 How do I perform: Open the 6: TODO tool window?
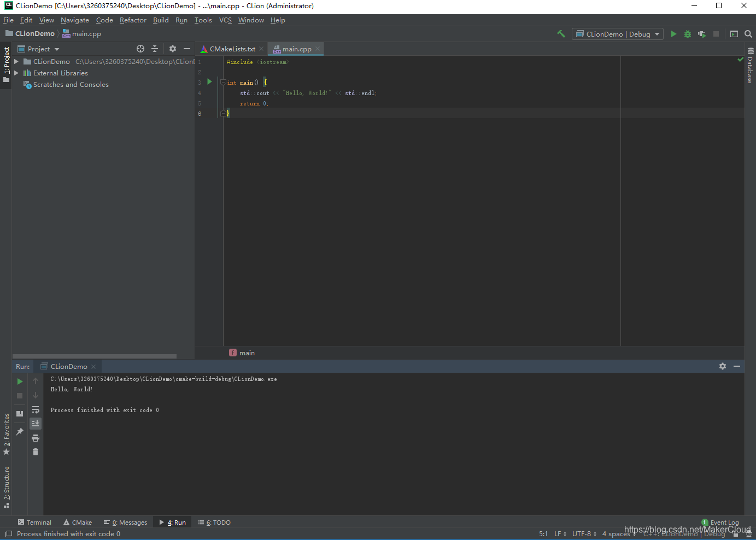[214, 523]
